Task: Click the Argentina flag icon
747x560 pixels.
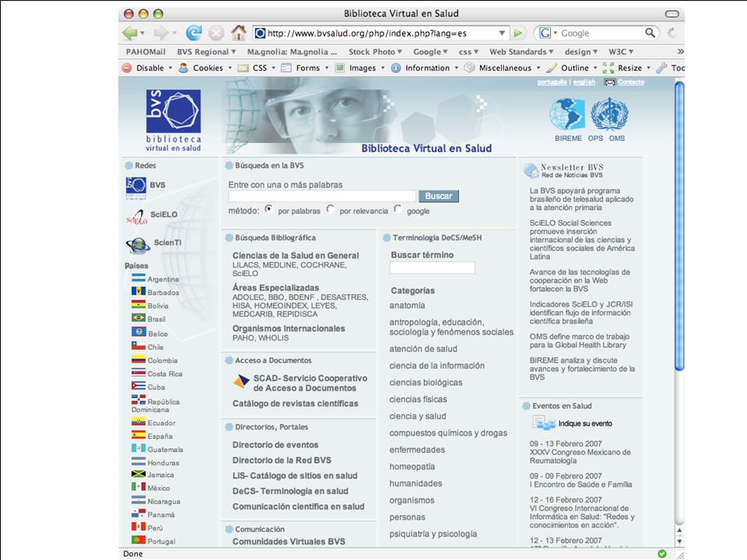Action: tap(139, 278)
